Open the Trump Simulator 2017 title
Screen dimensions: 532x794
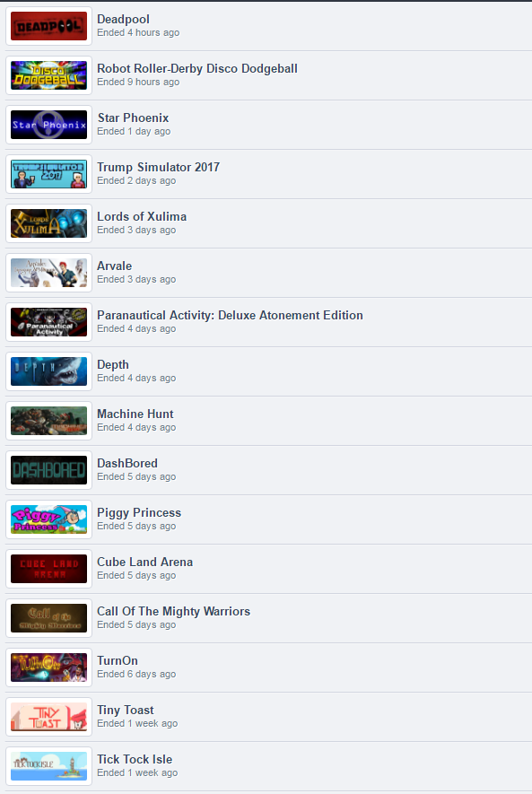[x=159, y=167]
